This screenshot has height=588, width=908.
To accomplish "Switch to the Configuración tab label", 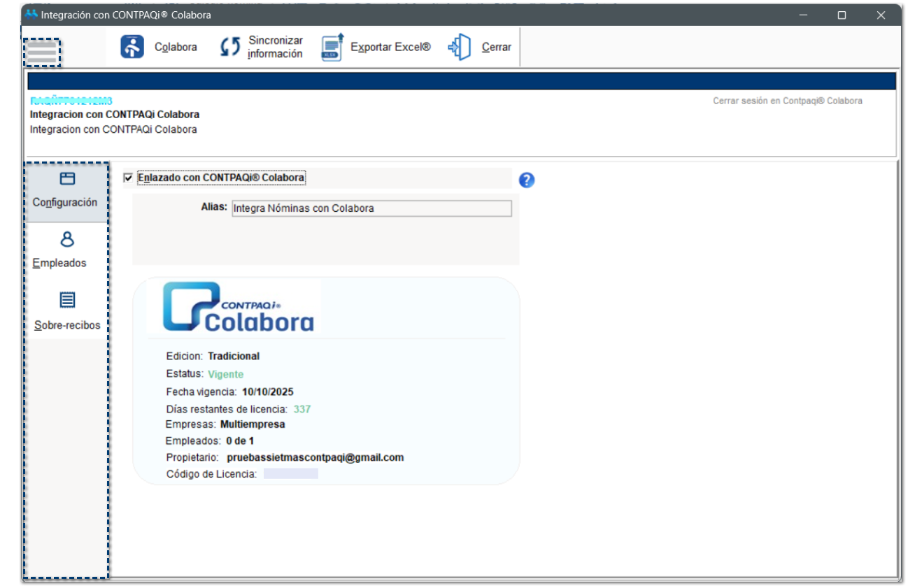I will coord(65,202).
